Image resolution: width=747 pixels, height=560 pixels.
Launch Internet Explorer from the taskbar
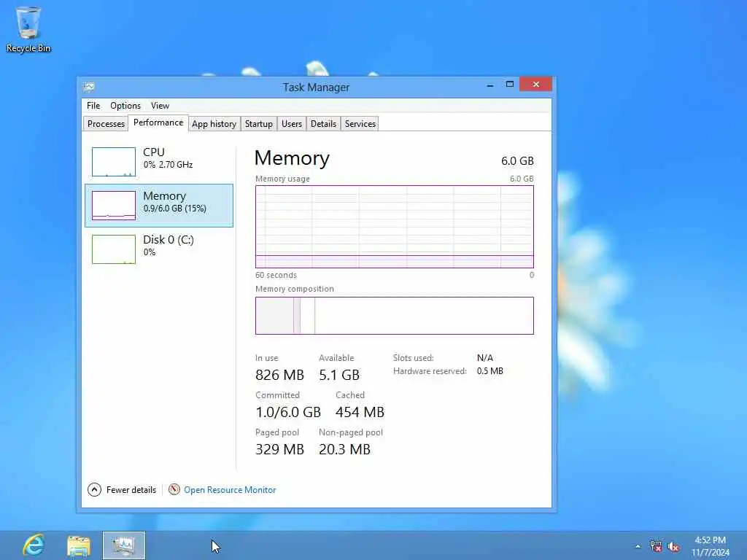[34, 545]
